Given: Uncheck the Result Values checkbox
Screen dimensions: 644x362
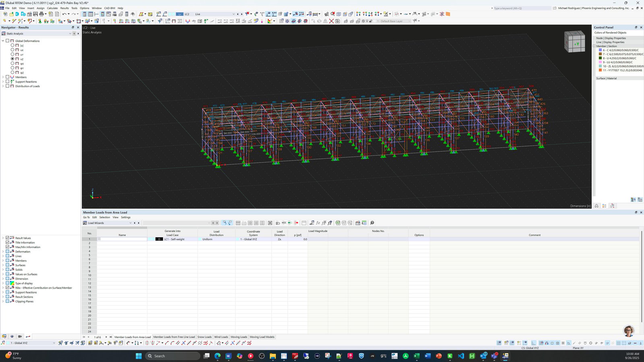Looking at the screenshot, I should pyautogui.click(x=7, y=238).
